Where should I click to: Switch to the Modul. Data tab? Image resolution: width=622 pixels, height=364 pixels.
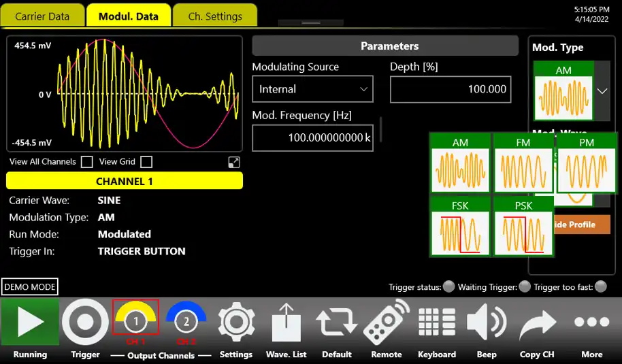coord(129,16)
